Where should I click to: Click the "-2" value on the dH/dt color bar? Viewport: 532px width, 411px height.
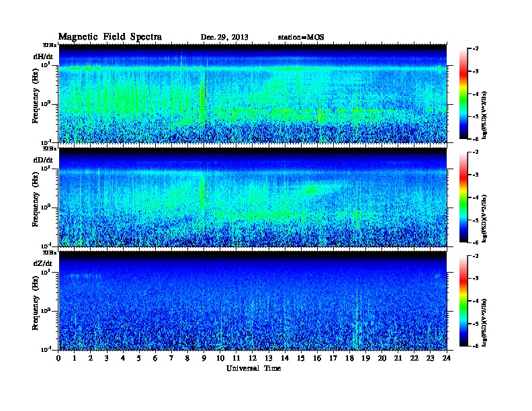coord(476,49)
